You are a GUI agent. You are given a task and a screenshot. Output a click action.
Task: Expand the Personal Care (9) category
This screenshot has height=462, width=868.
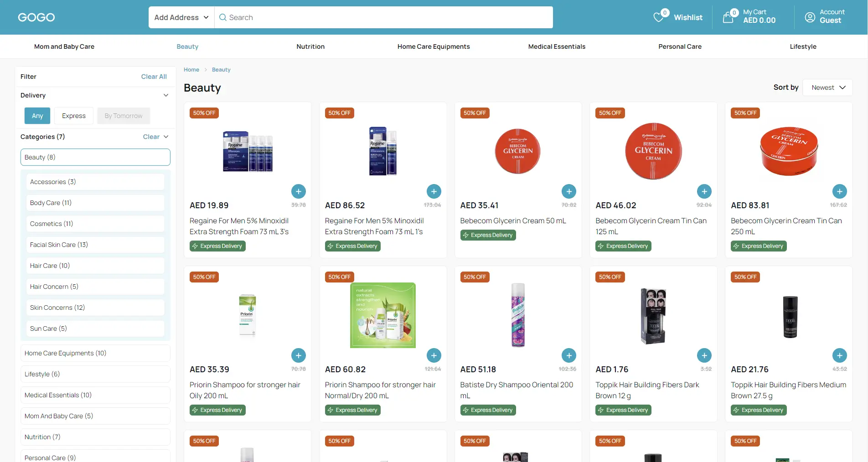pos(95,457)
